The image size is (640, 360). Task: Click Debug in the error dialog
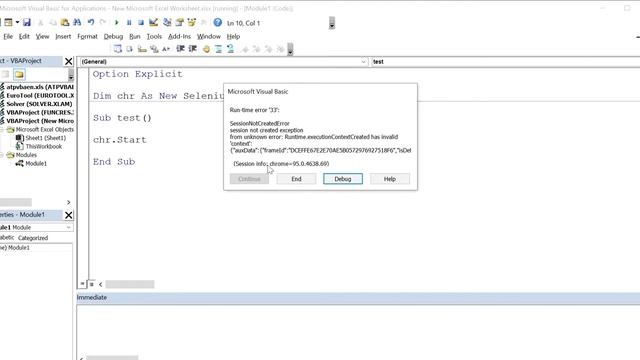343,179
